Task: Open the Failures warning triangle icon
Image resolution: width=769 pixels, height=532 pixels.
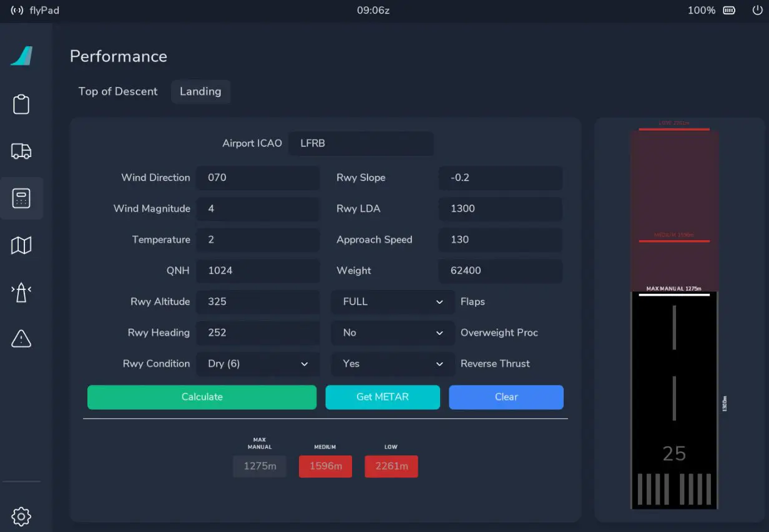Action: click(21, 339)
